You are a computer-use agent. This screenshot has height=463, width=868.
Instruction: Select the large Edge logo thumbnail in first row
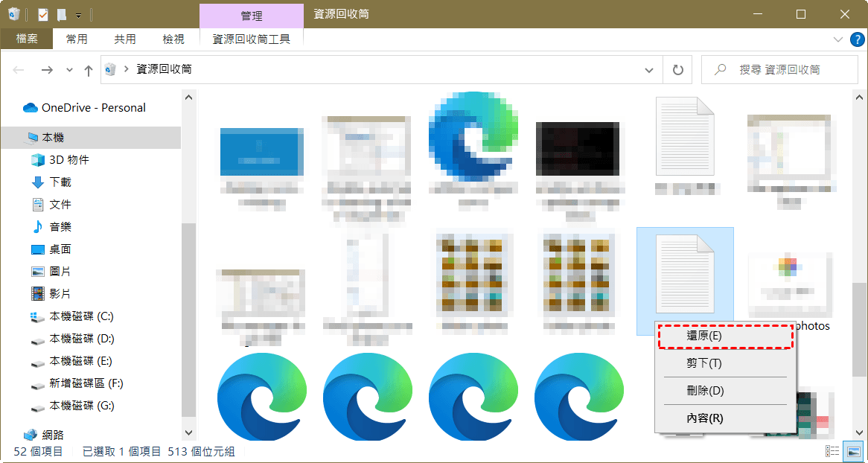pyautogui.click(x=474, y=136)
